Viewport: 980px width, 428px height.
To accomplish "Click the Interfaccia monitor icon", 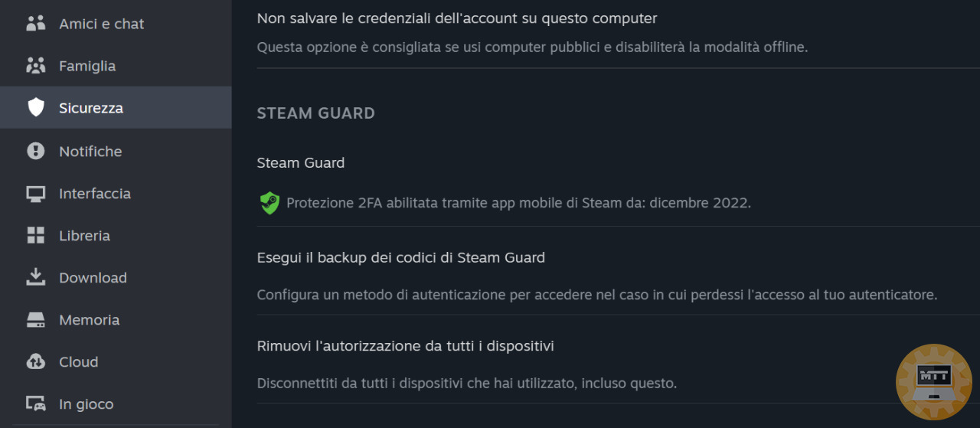I will coord(36,194).
